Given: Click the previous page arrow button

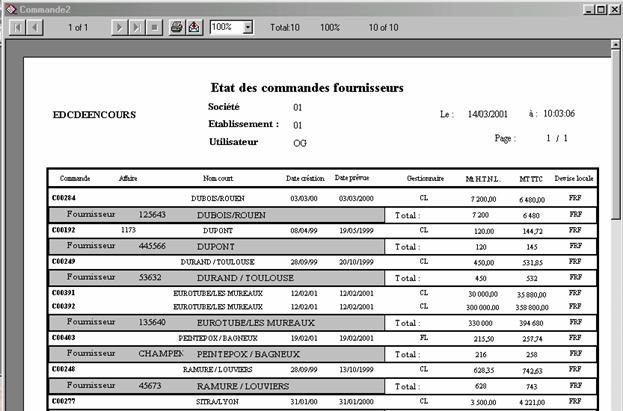Looking at the screenshot, I should [x=34, y=27].
